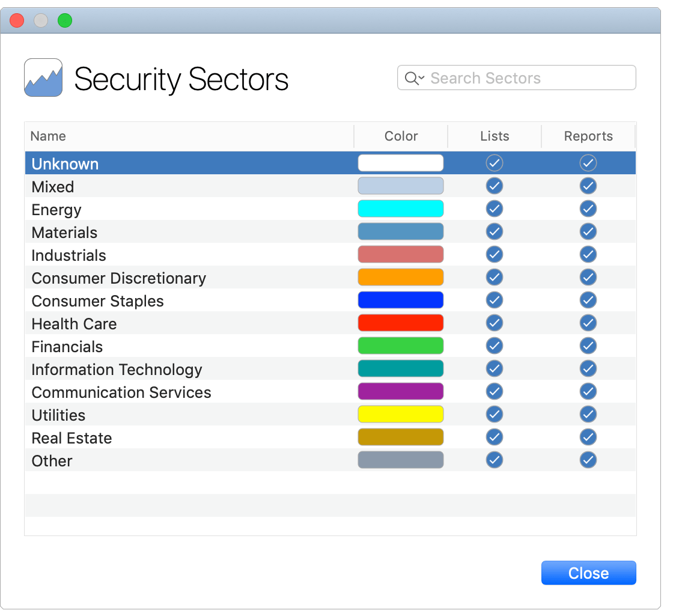Toggle Lists for Consumer Staples
The image size is (676, 616).
(494, 300)
